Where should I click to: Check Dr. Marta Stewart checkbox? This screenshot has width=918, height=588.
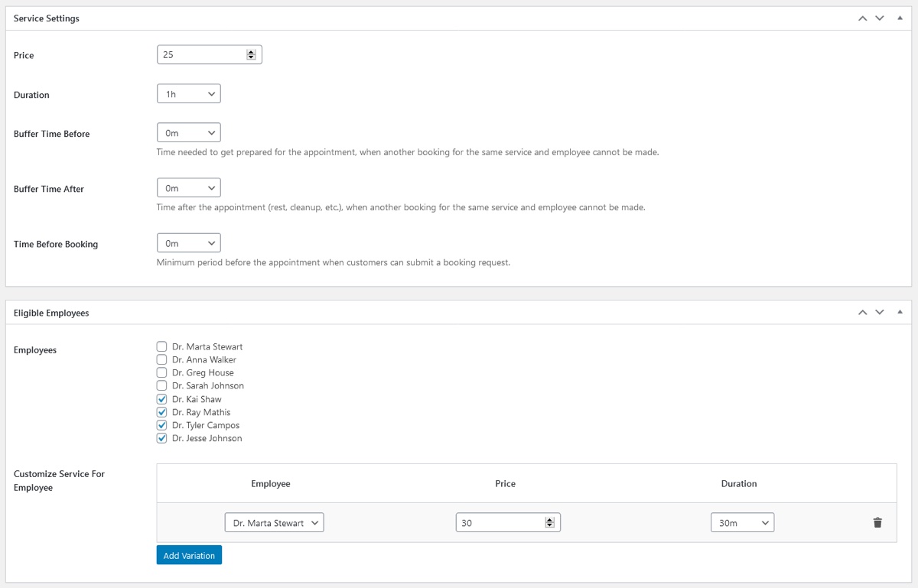tap(161, 346)
